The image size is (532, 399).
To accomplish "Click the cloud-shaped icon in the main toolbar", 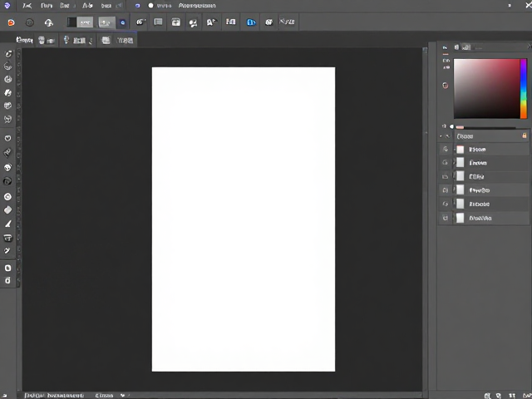I will click(x=49, y=22).
